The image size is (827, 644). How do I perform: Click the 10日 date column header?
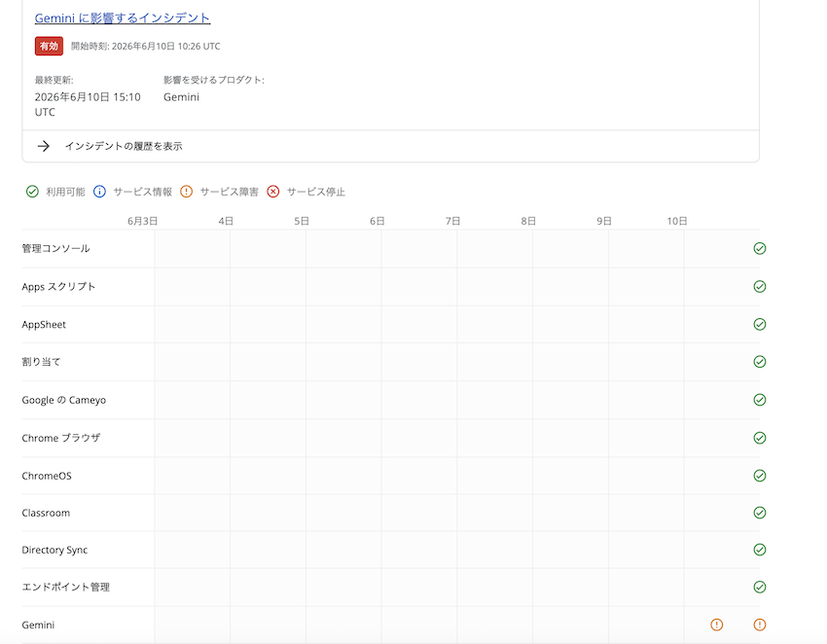tap(677, 221)
